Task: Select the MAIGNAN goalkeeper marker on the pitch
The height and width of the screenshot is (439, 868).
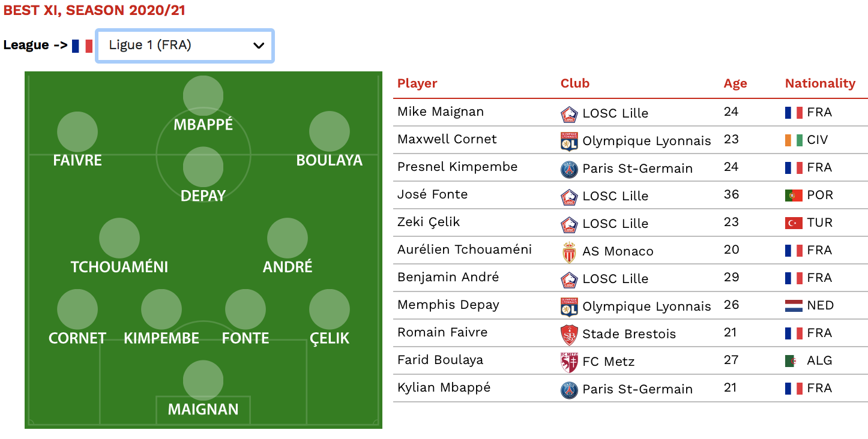Action: tap(203, 380)
